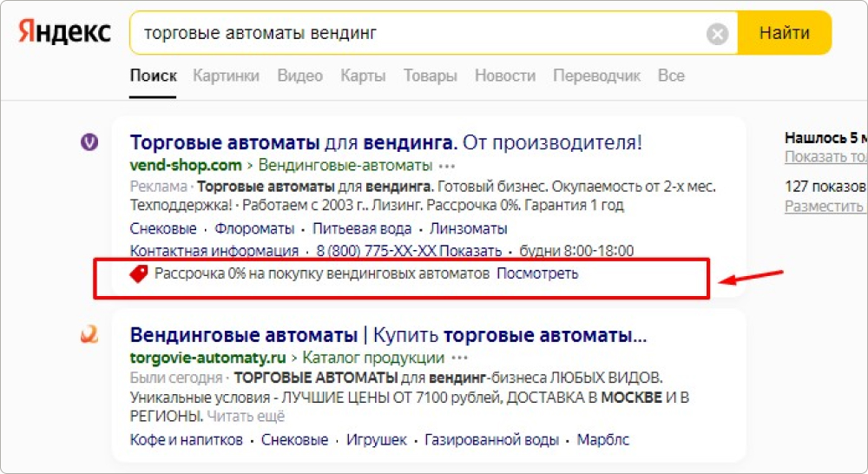Open the Товары tab

pyautogui.click(x=431, y=76)
